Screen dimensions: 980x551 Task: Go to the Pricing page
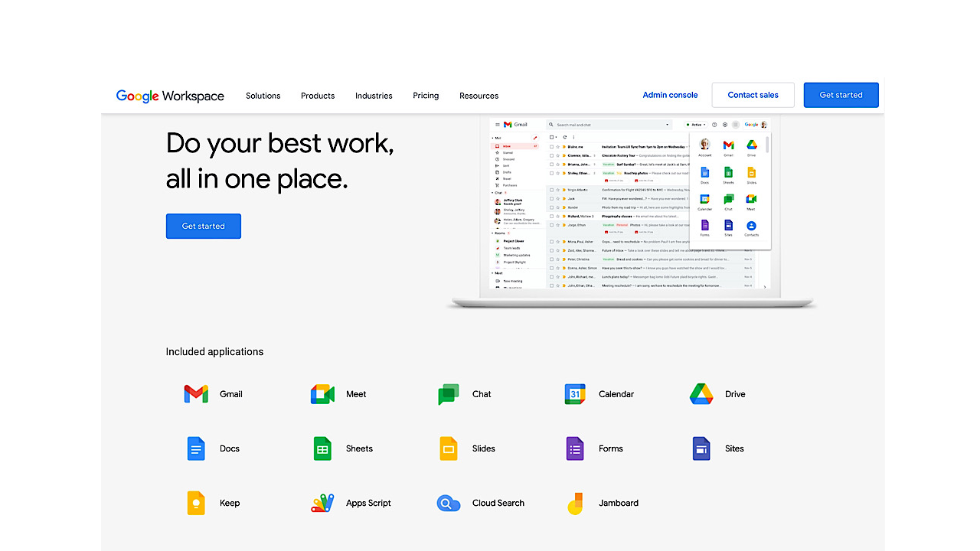(426, 96)
